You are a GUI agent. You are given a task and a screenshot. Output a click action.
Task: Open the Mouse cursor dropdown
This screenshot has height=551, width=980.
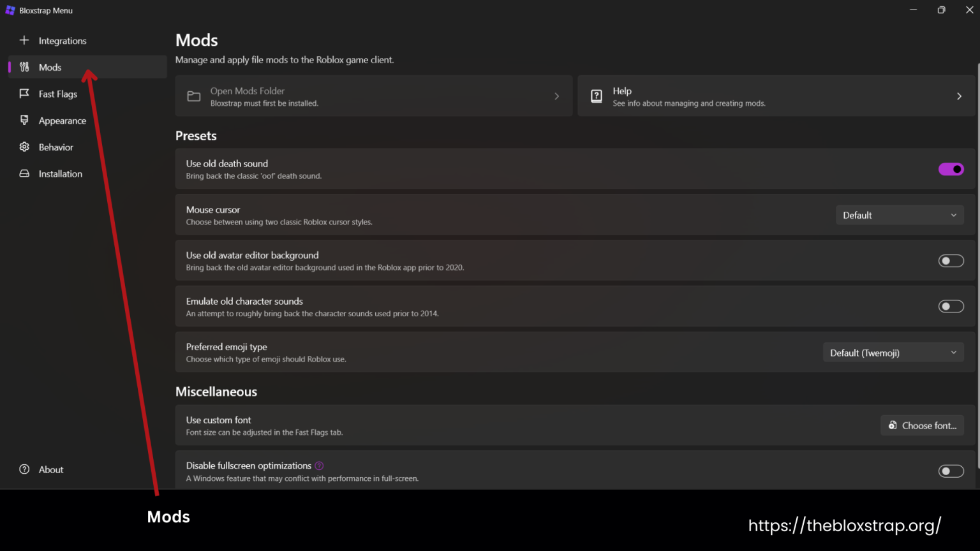(900, 215)
